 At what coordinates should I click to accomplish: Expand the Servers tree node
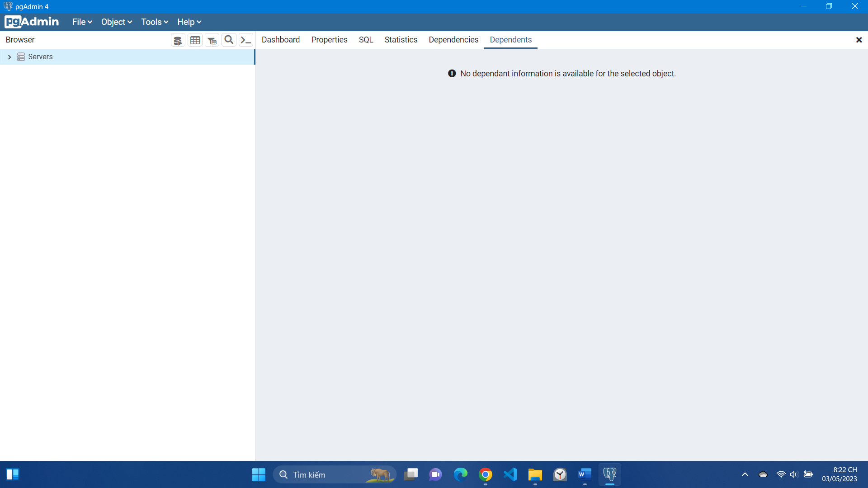coord(9,57)
